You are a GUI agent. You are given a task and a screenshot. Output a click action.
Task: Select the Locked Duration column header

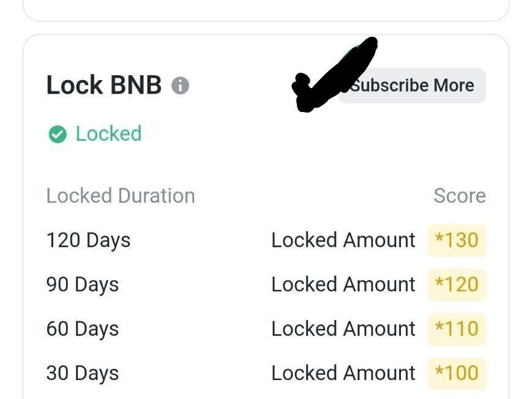[121, 196]
